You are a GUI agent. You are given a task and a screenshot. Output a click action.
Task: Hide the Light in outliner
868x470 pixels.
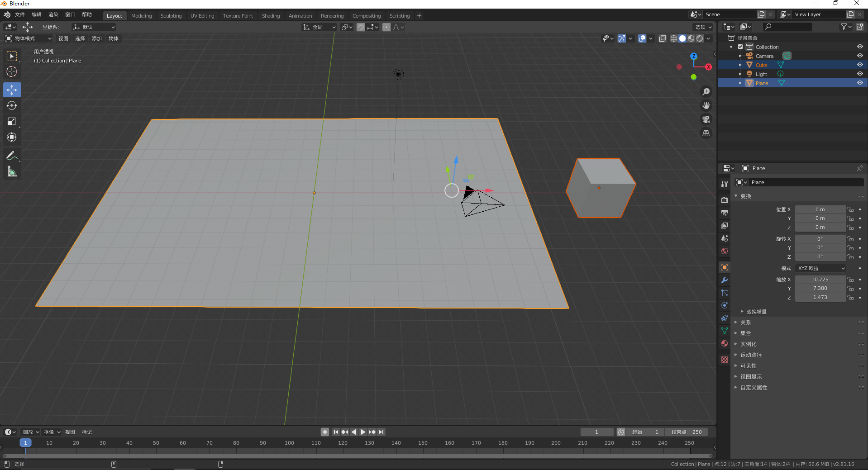click(860, 74)
